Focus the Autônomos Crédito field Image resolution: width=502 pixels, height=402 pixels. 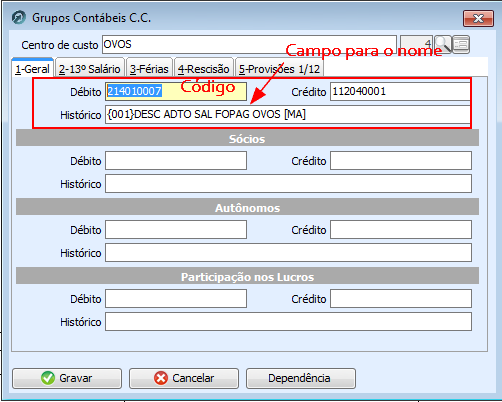pyautogui.click(x=401, y=230)
